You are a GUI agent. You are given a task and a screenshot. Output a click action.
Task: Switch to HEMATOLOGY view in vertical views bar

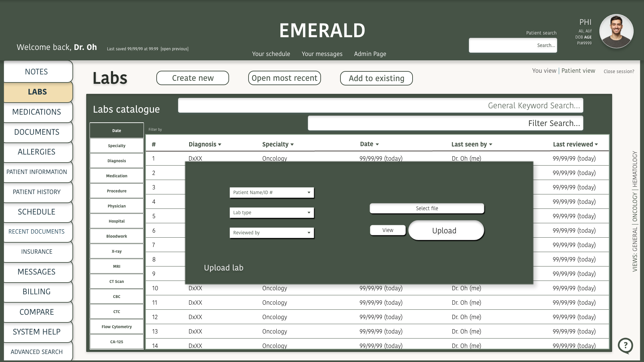pos(635,169)
